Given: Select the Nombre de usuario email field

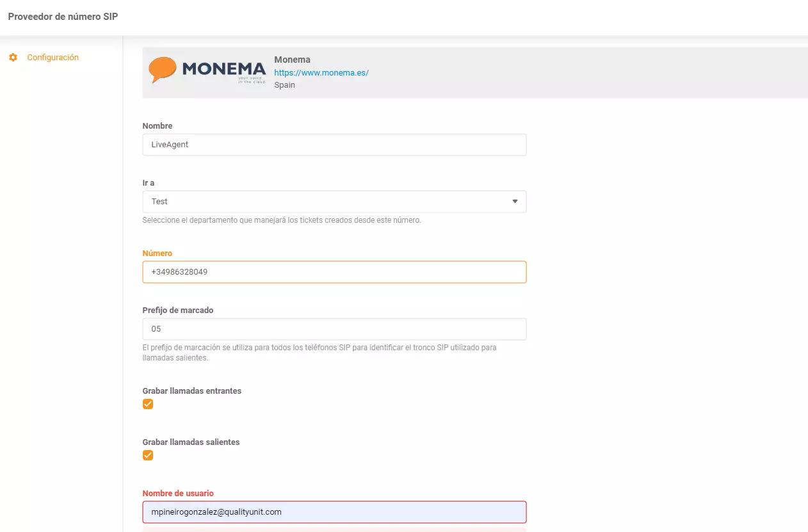Looking at the screenshot, I should 334,512.
